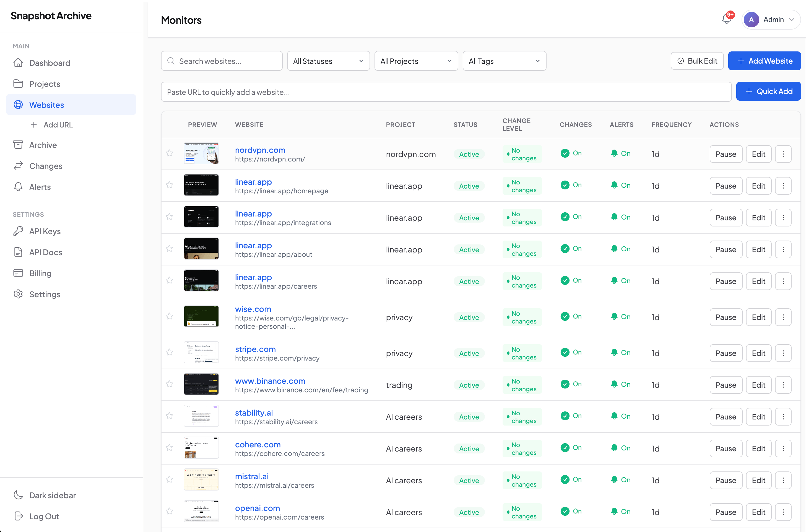The image size is (806, 532).
Task: Open more options for mistral.ai row
Action: coord(783,480)
